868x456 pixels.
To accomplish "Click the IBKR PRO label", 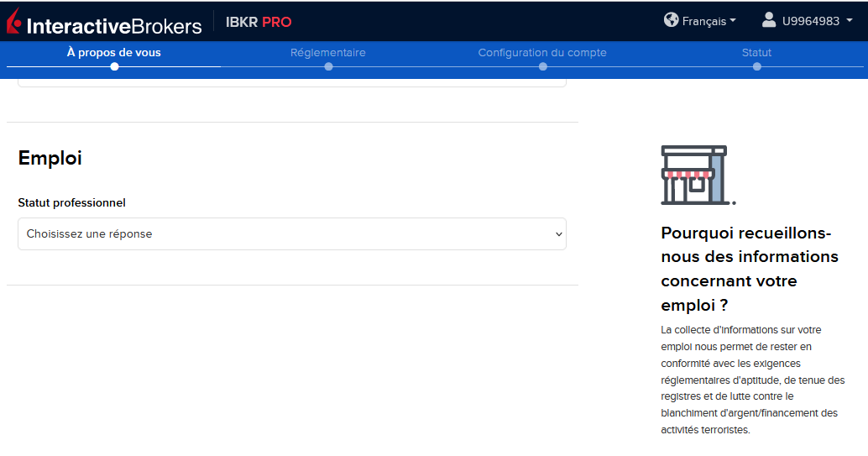I will coord(259,22).
